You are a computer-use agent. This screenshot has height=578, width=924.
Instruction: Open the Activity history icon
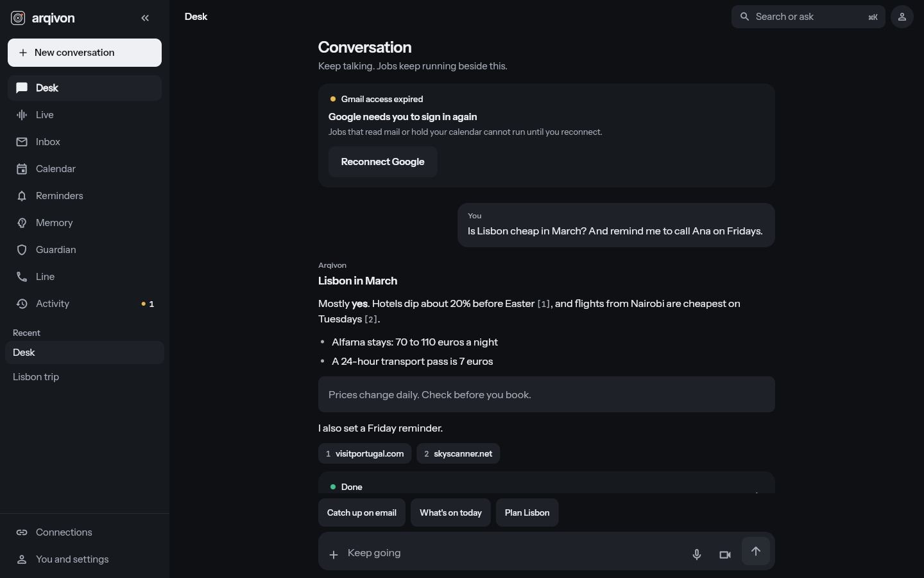pyautogui.click(x=22, y=304)
